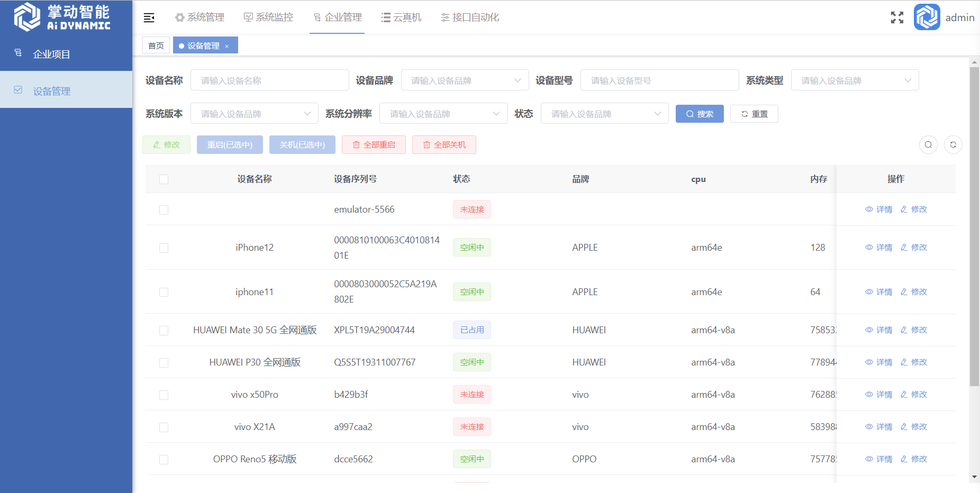Image resolution: width=980 pixels, height=493 pixels.
Task: Open the 系统类型 dropdown
Action: (855, 80)
